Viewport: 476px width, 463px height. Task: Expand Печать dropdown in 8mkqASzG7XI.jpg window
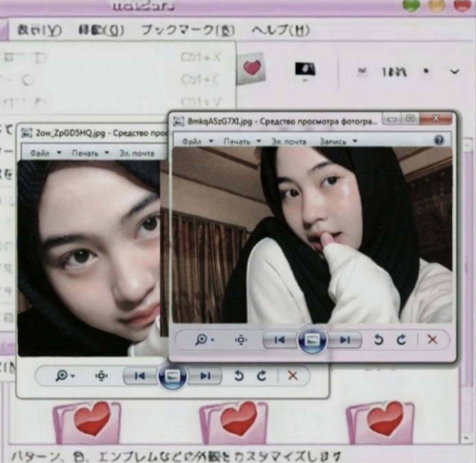pyautogui.click(x=242, y=141)
